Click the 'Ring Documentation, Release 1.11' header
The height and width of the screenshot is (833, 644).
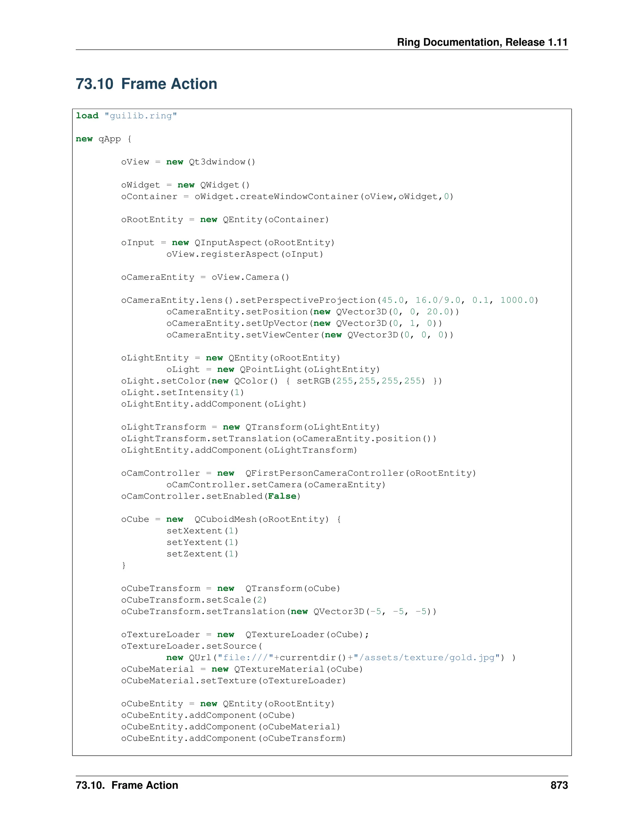482,42
